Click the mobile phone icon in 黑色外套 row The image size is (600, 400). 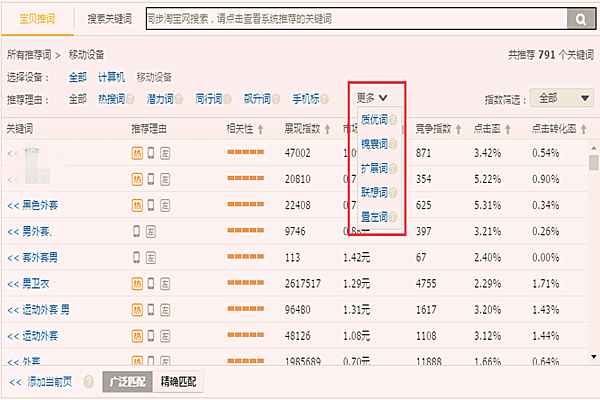[x=151, y=206]
